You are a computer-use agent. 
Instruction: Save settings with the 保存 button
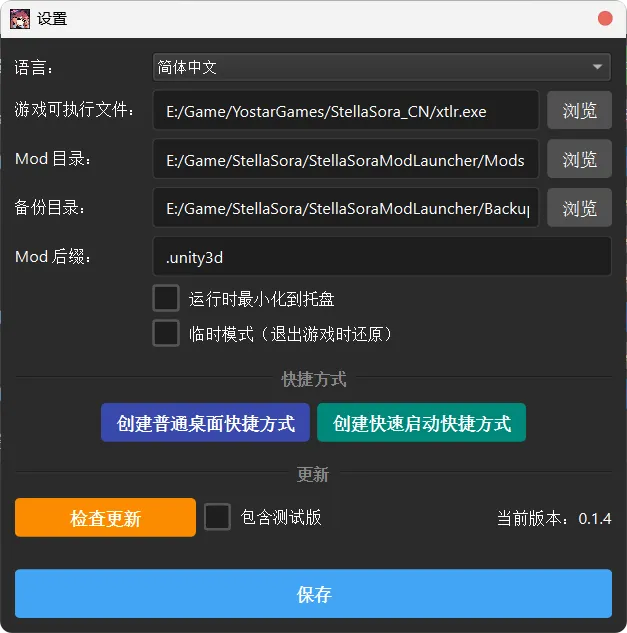(x=313, y=594)
